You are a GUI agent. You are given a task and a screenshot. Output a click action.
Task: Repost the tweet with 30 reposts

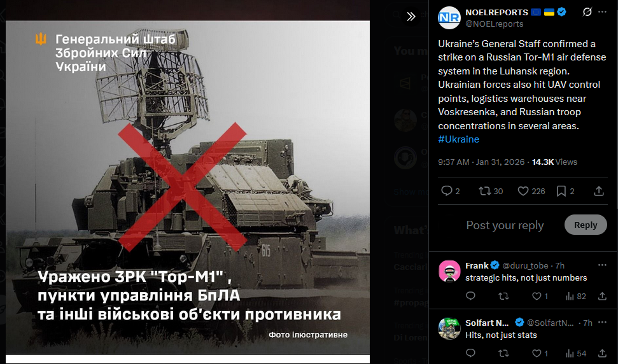click(x=490, y=191)
